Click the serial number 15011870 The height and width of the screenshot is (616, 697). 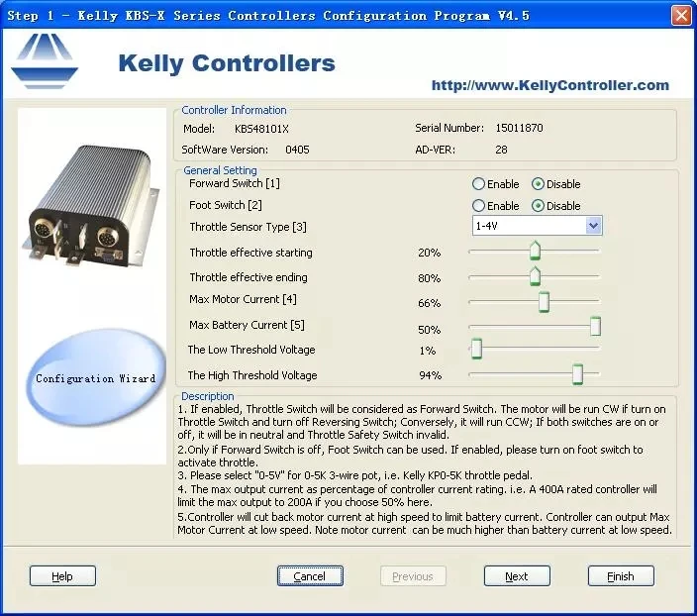click(519, 128)
